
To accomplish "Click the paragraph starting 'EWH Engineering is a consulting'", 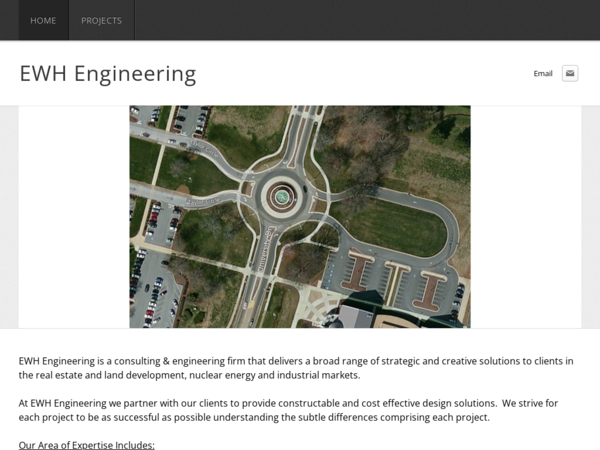I will pos(296,368).
